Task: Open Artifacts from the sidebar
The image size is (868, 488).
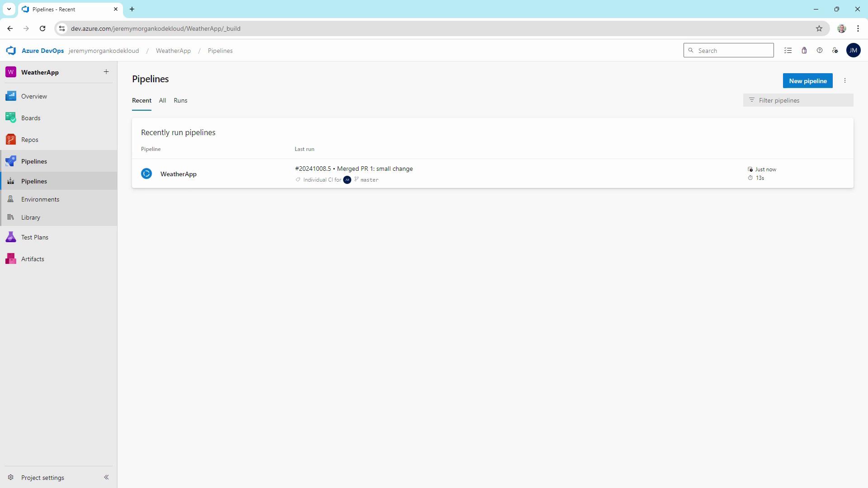Action: click(x=33, y=259)
